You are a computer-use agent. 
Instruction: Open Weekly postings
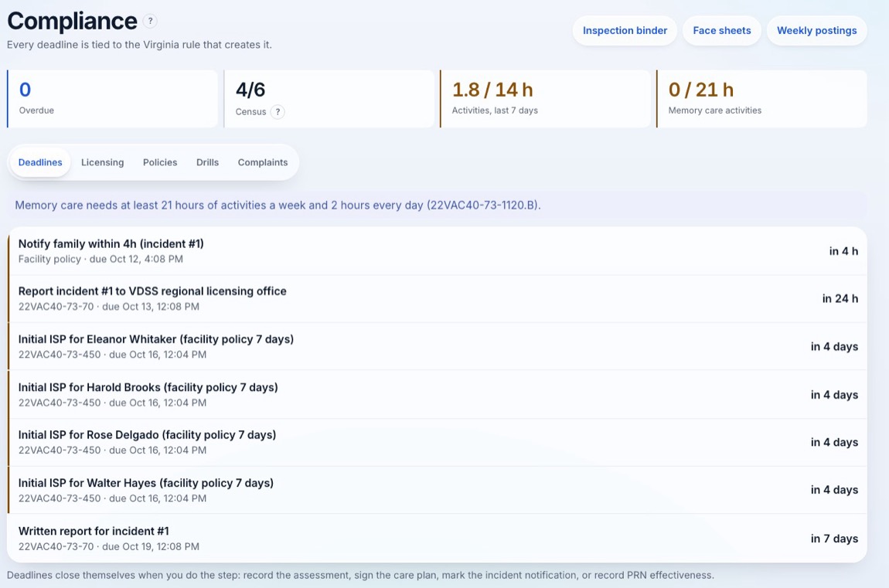click(816, 31)
